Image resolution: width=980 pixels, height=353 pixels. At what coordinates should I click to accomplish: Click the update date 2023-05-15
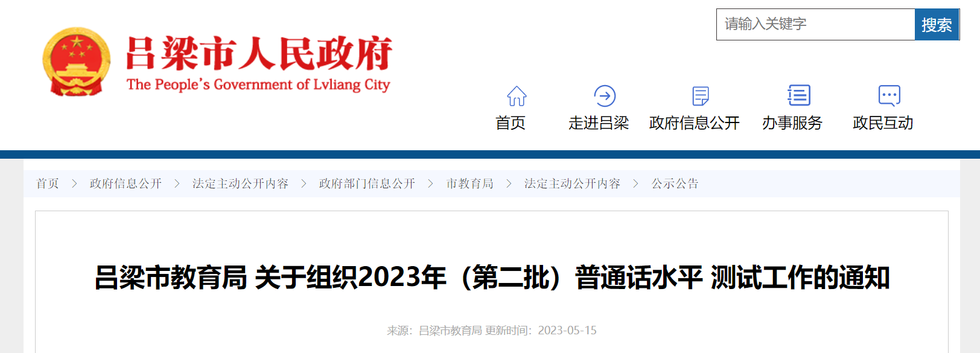(567, 331)
